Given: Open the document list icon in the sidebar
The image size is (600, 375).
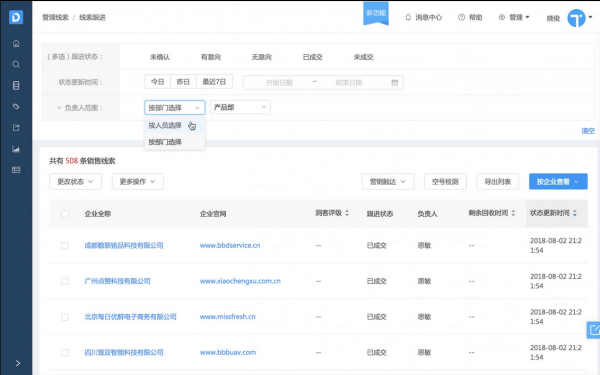Looking at the screenshot, I should [x=16, y=85].
